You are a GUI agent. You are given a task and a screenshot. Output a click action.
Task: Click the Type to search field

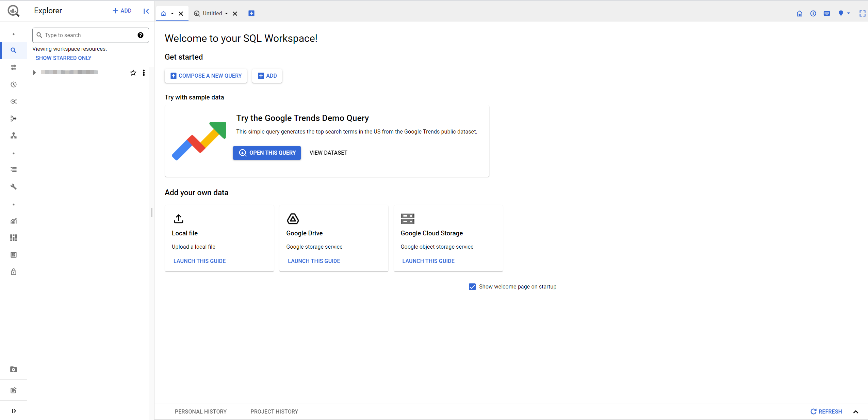point(89,35)
